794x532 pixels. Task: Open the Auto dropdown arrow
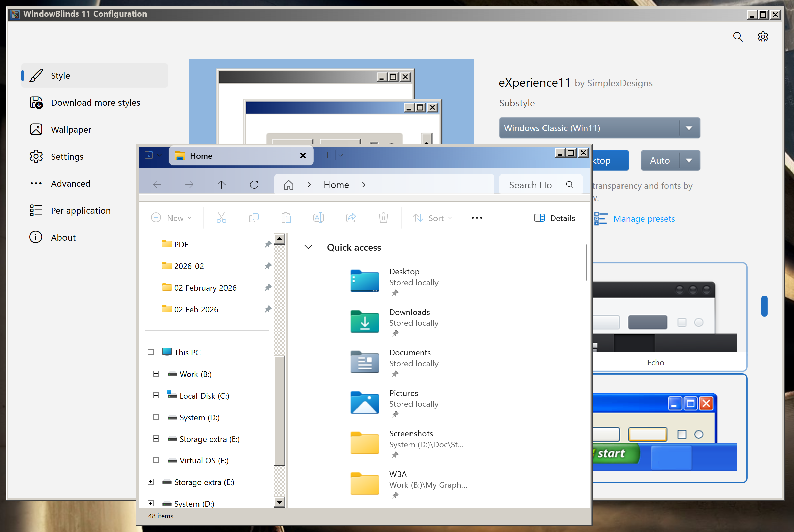pyautogui.click(x=688, y=160)
